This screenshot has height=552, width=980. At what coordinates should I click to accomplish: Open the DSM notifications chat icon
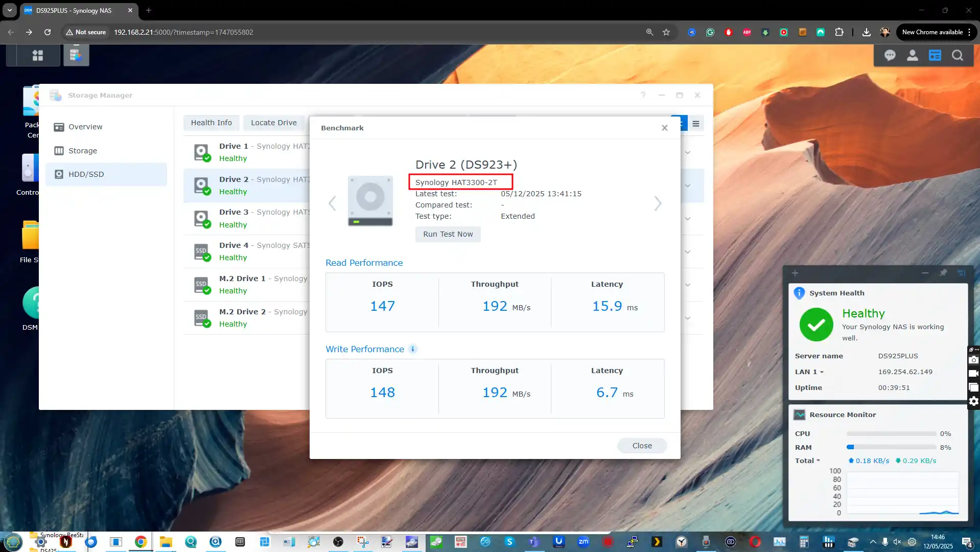(890, 55)
